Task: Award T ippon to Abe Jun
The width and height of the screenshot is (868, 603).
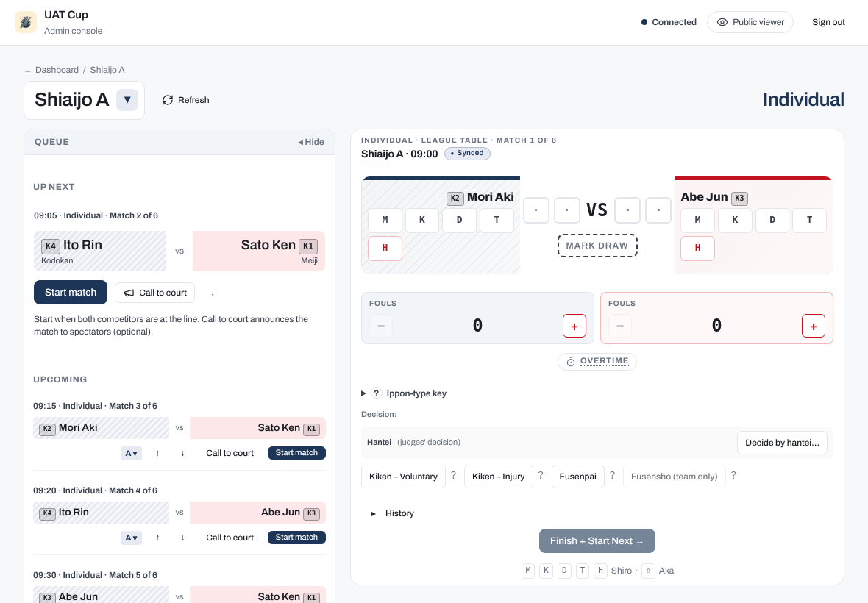Action: pyautogui.click(x=809, y=220)
